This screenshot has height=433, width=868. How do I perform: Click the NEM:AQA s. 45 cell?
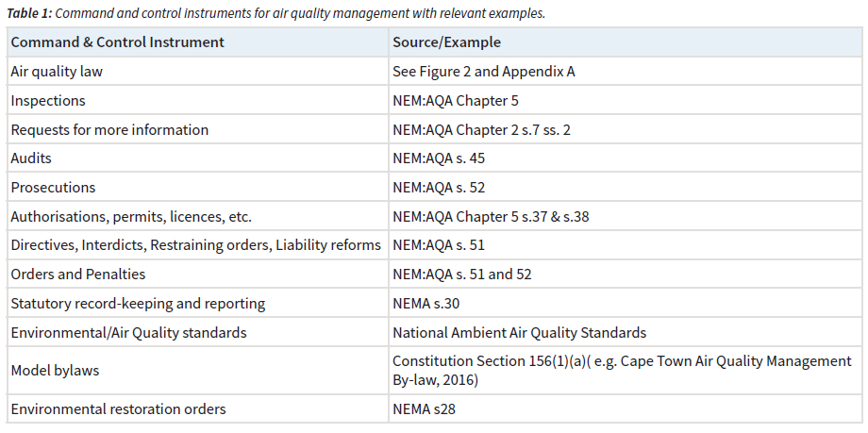point(439,158)
